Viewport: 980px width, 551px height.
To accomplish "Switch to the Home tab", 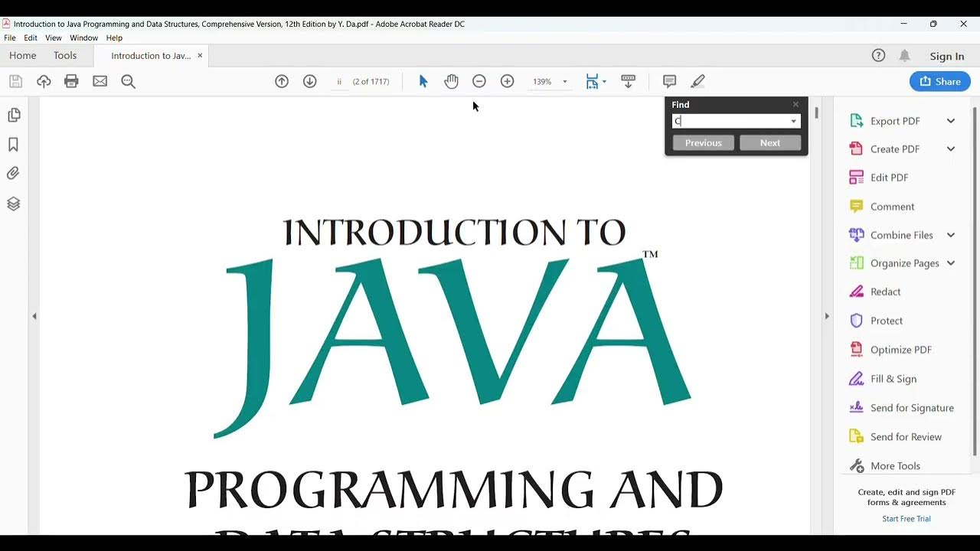I will 23,55.
